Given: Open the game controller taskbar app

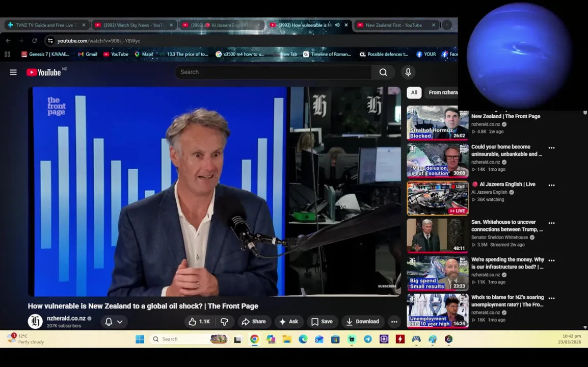Looking at the screenshot, I should pyautogui.click(x=416, y=339).
